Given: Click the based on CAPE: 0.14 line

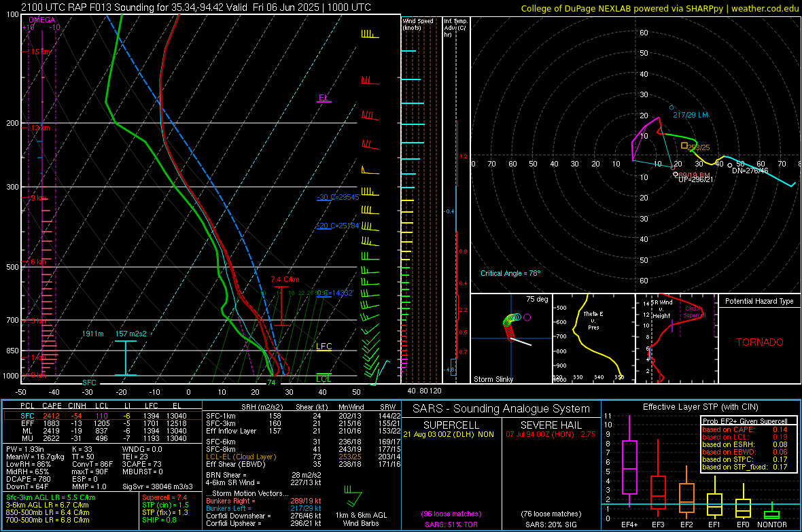Looking at the screenshot, I should 745,429.
